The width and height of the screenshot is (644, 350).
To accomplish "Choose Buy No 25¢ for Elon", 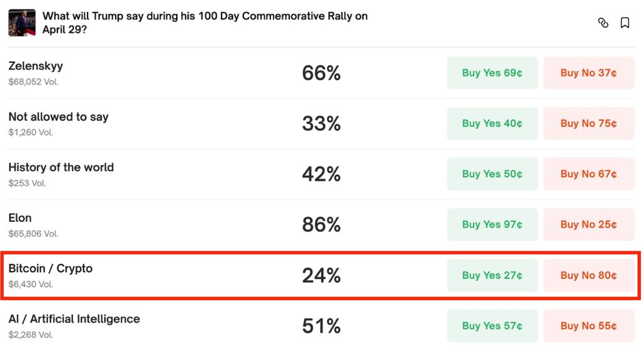I will click(589, 225).
